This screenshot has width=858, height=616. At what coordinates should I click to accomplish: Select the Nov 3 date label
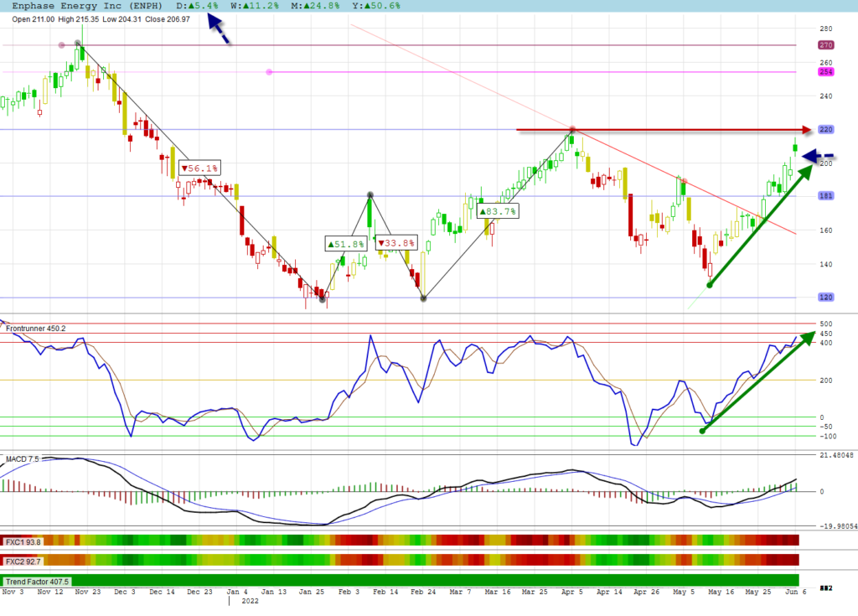(x=13, y=592)
